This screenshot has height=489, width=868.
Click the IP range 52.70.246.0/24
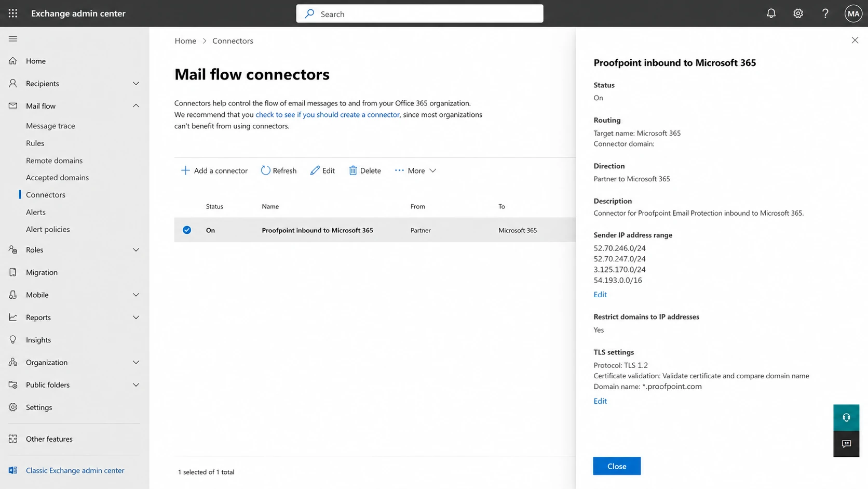click(x=619, y=248)
